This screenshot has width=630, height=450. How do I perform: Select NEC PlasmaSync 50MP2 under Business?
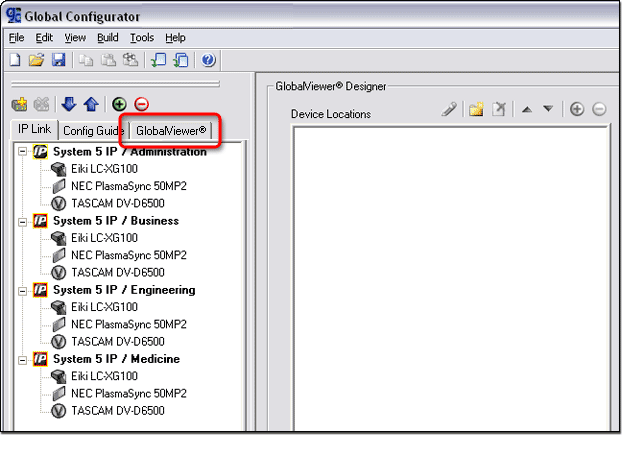pos(128,255)
